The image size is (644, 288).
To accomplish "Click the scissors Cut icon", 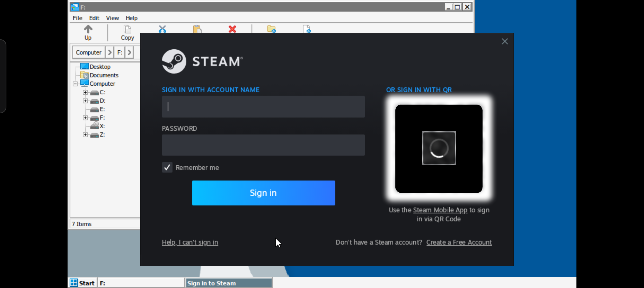I will point(162,29).
